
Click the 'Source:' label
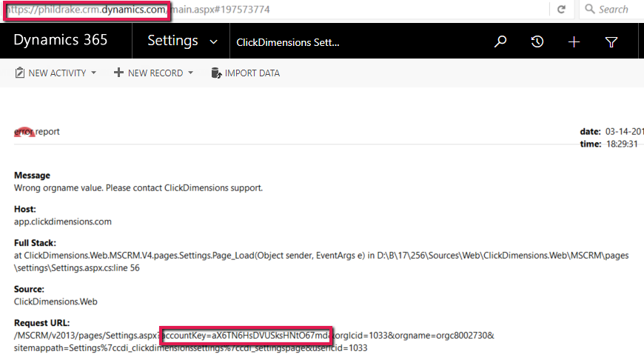(x=29, y=289)
